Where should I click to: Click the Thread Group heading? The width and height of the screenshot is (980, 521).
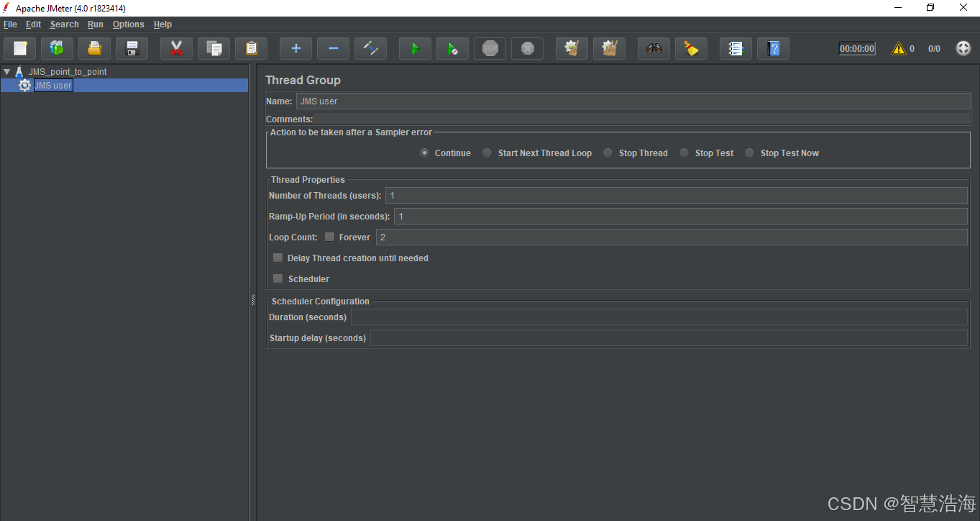(303, 80)
